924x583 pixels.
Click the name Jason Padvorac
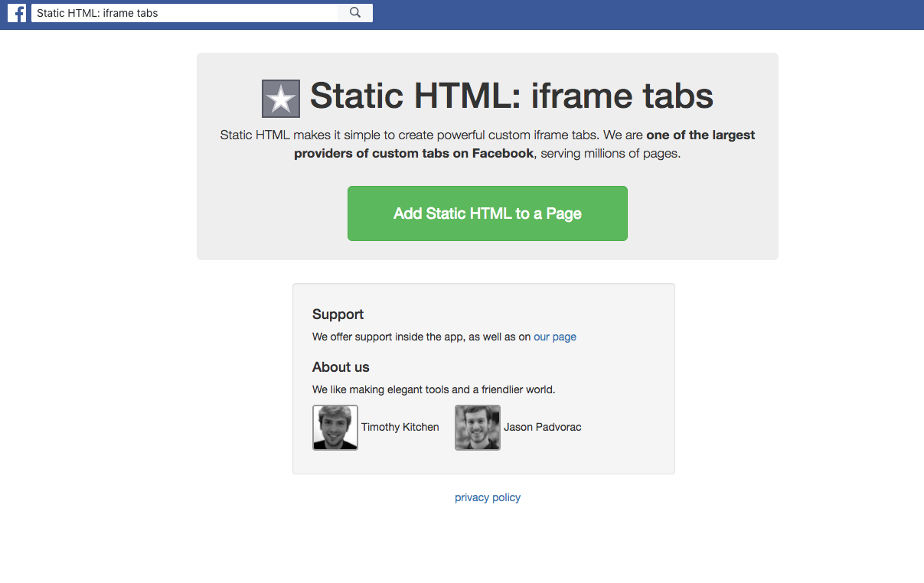543,427
